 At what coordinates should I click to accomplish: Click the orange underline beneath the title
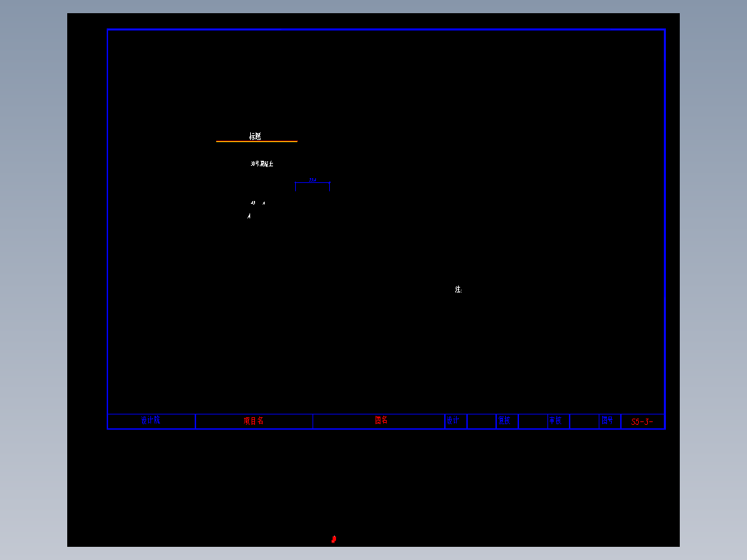point(257,141)
